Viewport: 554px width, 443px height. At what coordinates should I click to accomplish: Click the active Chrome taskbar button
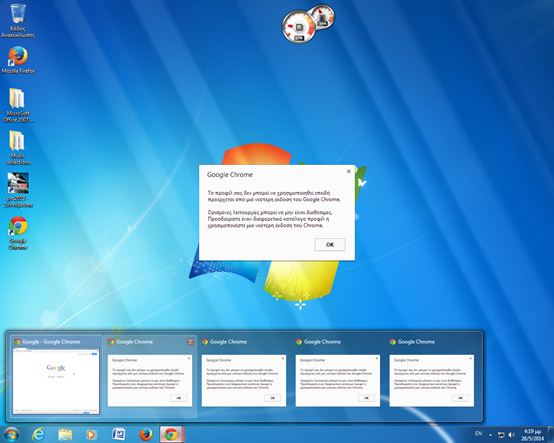[x=172, y=434]
